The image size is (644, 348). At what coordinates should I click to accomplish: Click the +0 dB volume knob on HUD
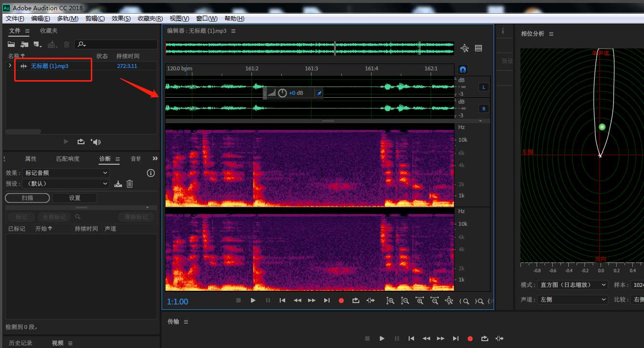[282, 93]
